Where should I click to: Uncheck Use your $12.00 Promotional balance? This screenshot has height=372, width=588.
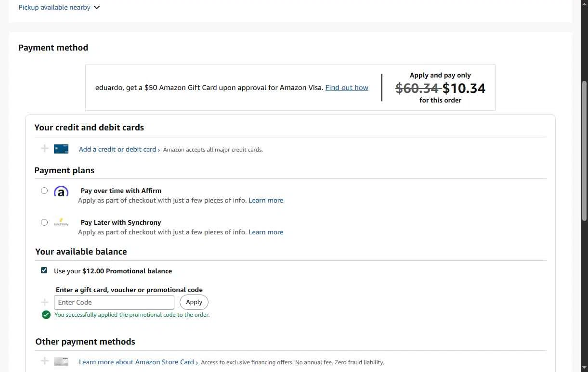pos(44,270)
